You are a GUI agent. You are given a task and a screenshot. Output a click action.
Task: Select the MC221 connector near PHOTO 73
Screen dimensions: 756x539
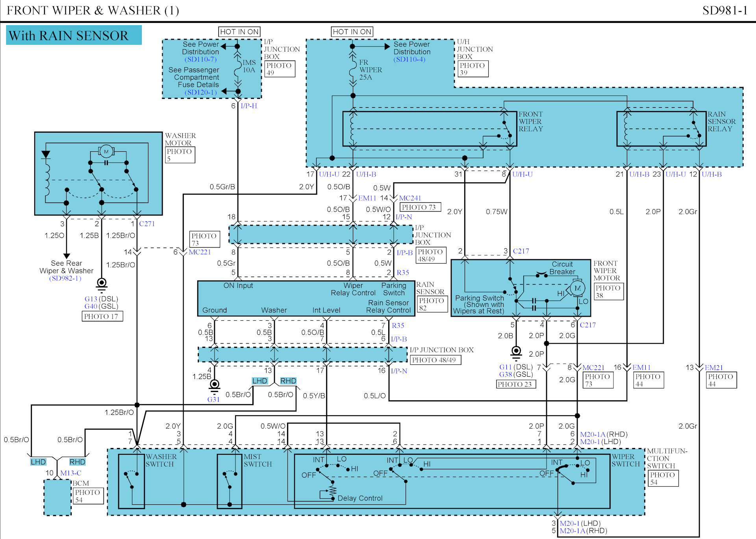tap(200, 252)
